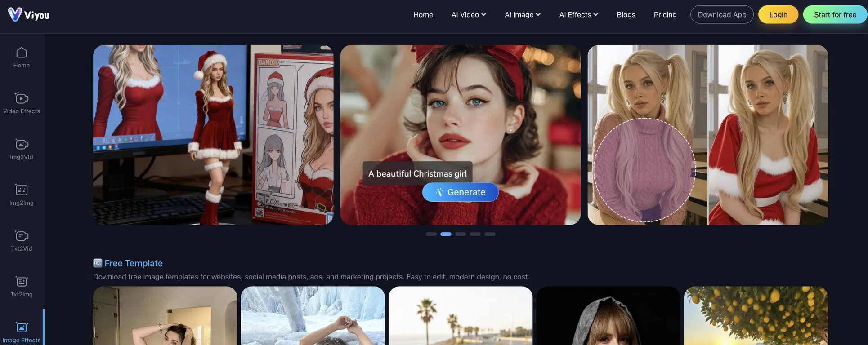Click the yellow Login button
The height and width of the screenshot is (345, 868).
[778, 15]
